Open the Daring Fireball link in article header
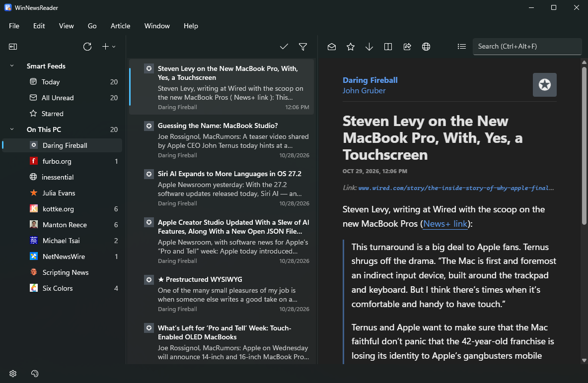This screenshot has width=588, height=383. coord(370,80)
